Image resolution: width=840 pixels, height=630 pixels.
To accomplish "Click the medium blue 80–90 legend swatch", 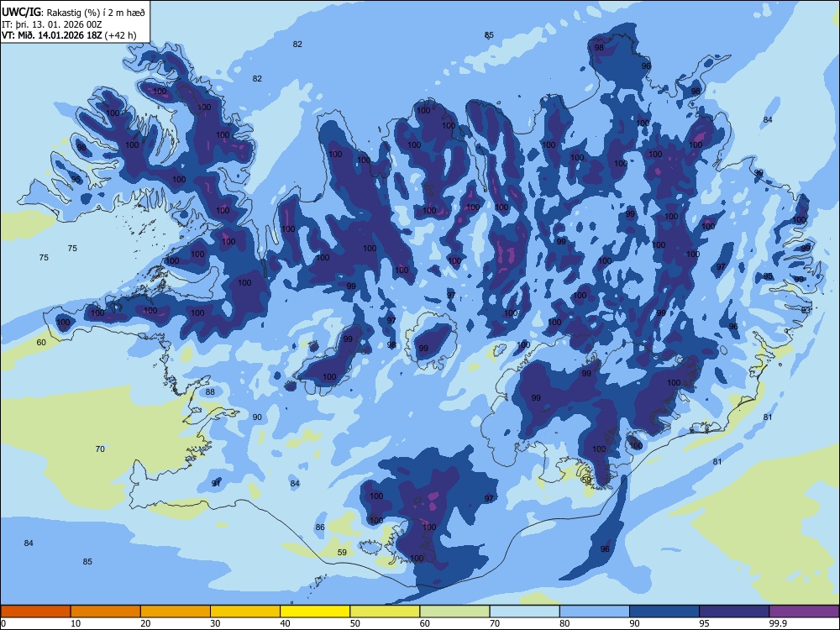I will pyautogui.click(x=595, y=612).
